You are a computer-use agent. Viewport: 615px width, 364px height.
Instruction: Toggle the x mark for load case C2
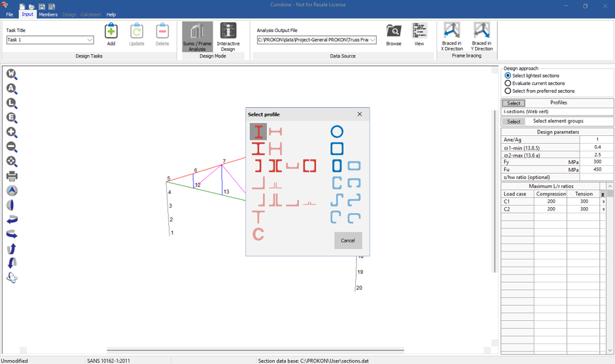[603, 209]
